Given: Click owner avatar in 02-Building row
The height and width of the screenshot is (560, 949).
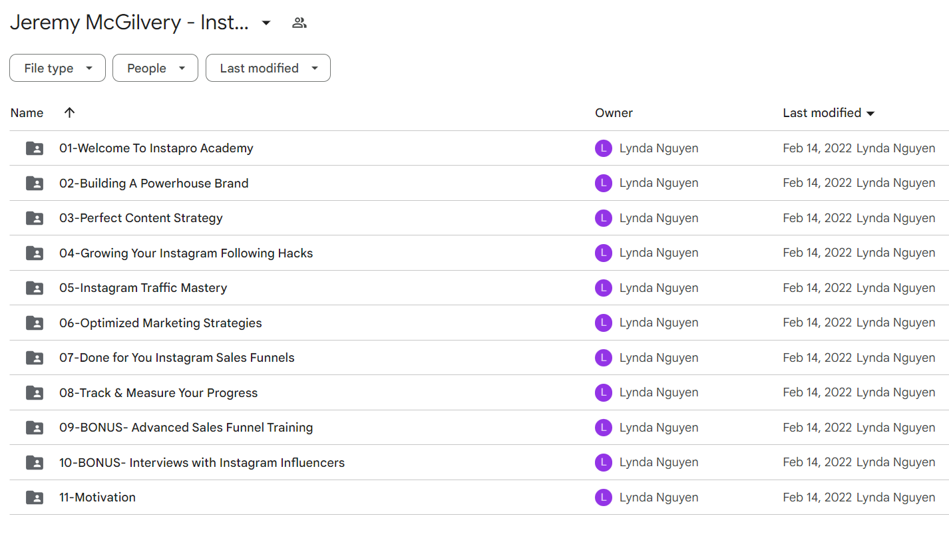Looking at the screenshot, I should [x=604, y=183].
